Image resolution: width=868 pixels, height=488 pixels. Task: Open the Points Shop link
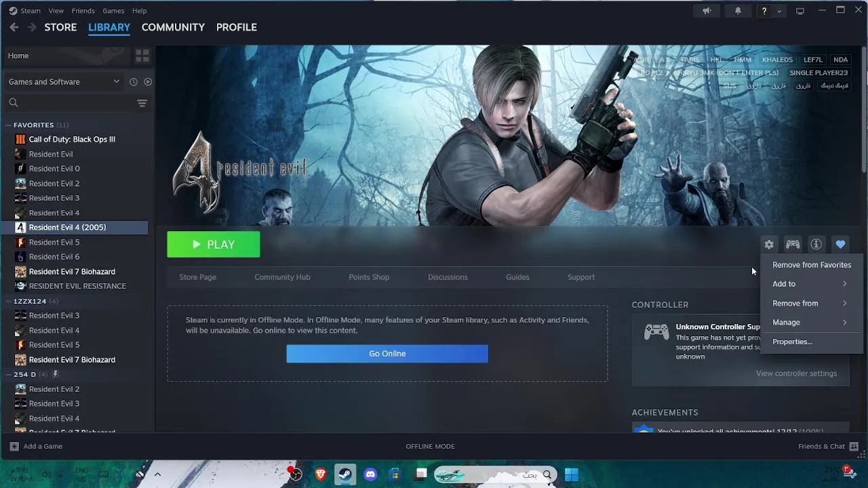369,277
